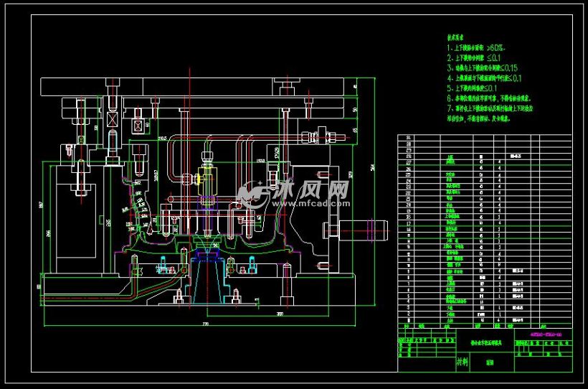Select the blue trapezoid sprue cone at the bottom center

(207, 283)
